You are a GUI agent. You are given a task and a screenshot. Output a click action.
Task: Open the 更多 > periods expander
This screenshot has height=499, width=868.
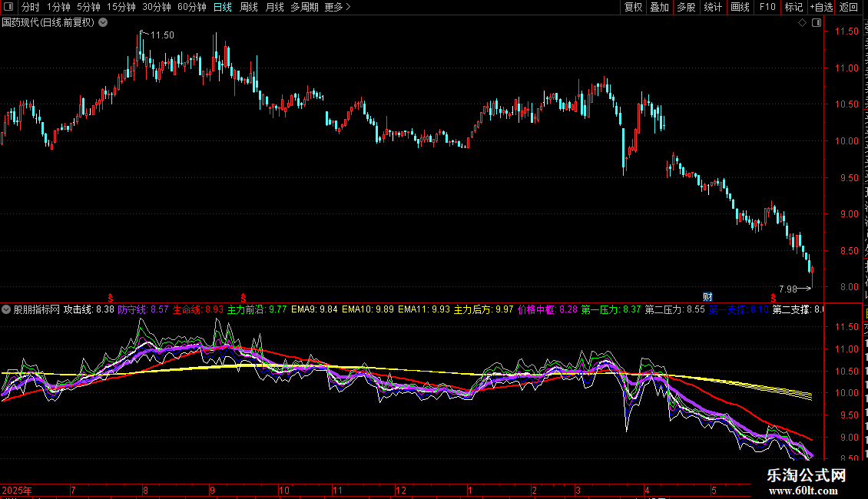[338, 7]
